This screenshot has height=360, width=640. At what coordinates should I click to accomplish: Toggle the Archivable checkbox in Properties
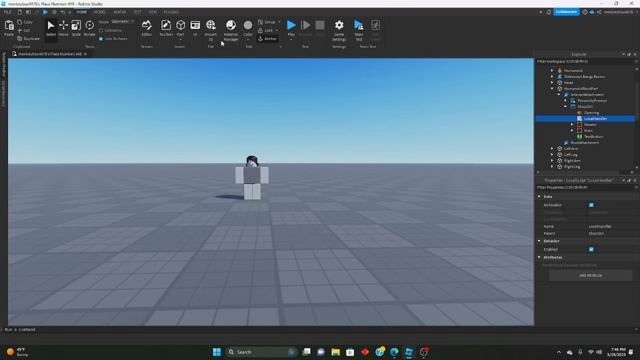(x=591, y=205)
